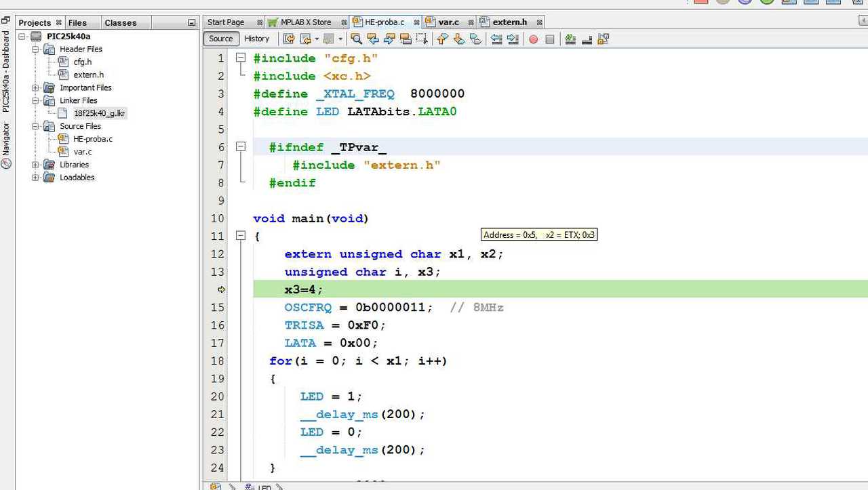Close the Start Page tab

point(258,22)
